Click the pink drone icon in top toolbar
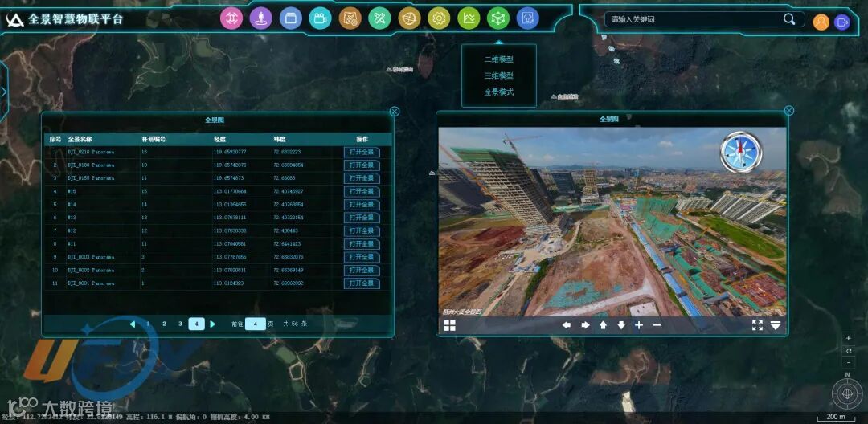Image resolution: width=868 pixels, height=424 pixels. click(231, 18)
